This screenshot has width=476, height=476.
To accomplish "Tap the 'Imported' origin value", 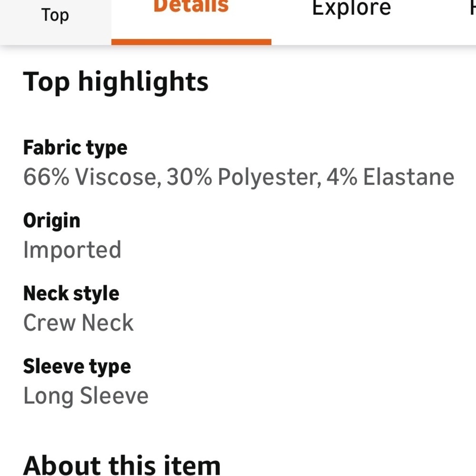I will (72, 250).
